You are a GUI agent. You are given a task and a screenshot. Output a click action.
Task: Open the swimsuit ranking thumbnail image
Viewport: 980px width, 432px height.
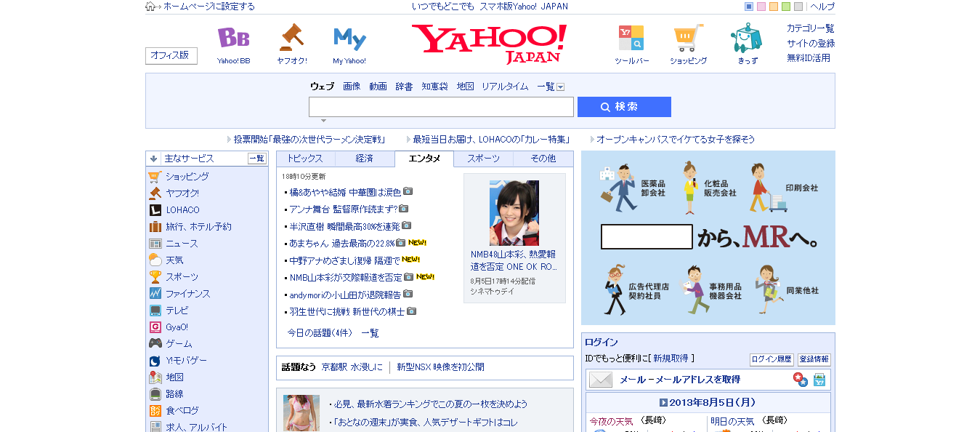click(301, 413)
